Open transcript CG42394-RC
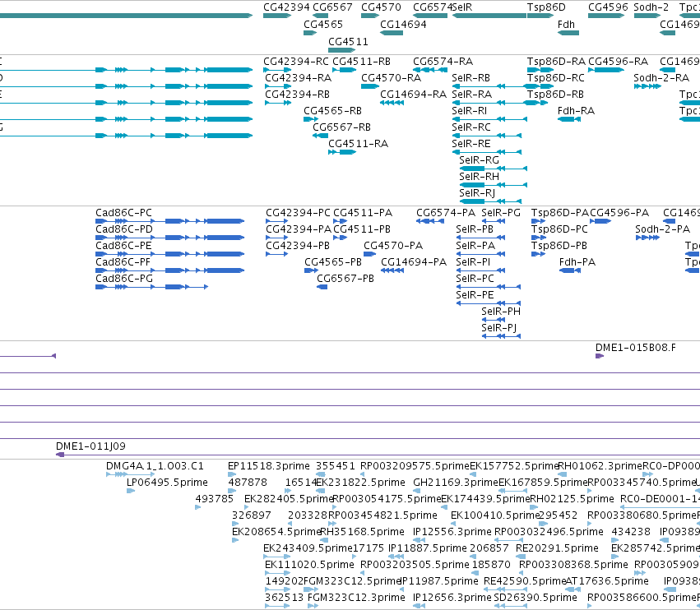 pos(296,61)
